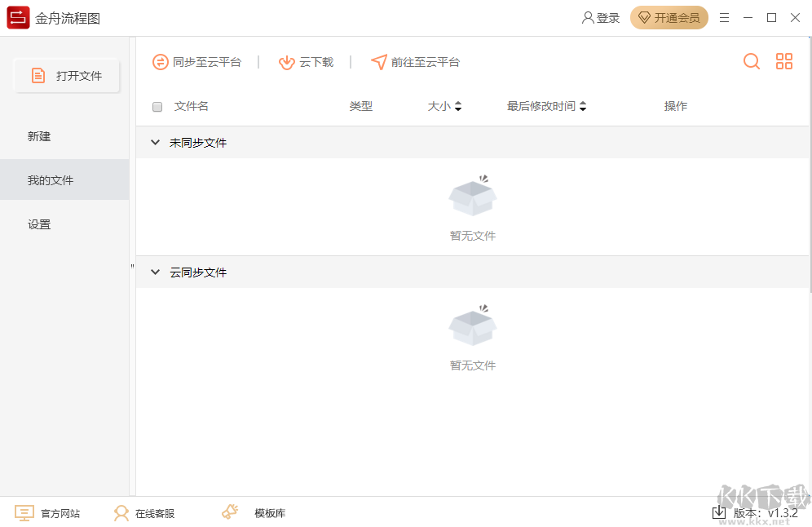Collapse the 云同步文件 section

(155, 272)
